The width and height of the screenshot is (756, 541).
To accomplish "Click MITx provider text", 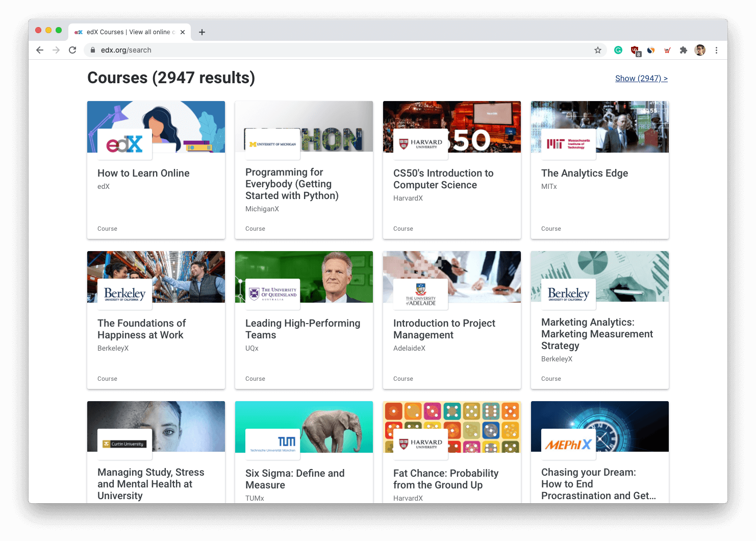I will pos(549,186).
